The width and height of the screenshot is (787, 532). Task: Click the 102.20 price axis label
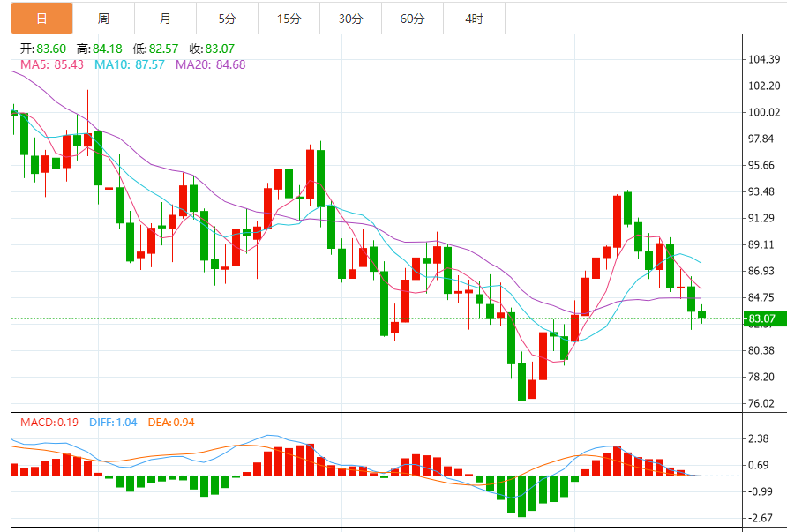[764, 86]
